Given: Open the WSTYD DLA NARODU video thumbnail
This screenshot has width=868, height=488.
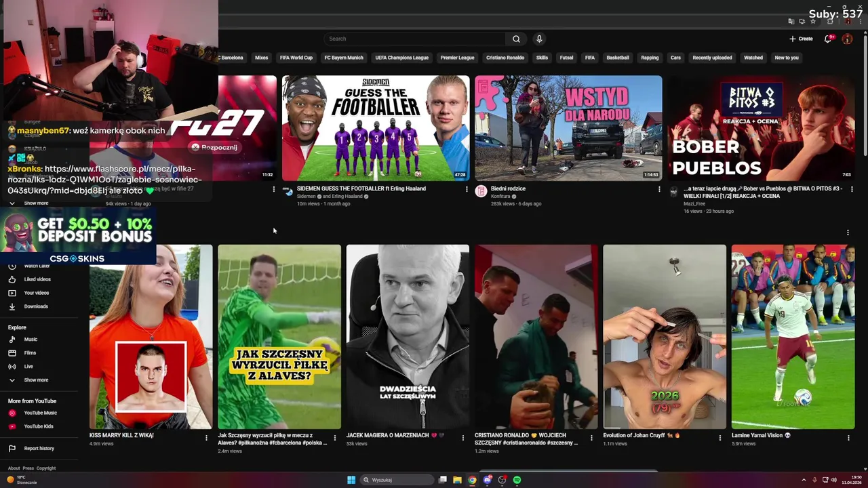Looking at the screenshot, I should (x=568, y=128).
